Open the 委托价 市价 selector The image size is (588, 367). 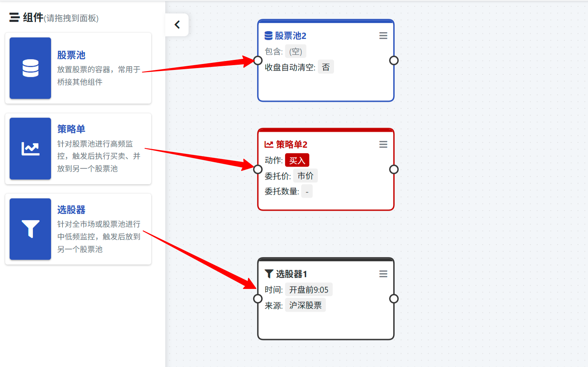305,176
